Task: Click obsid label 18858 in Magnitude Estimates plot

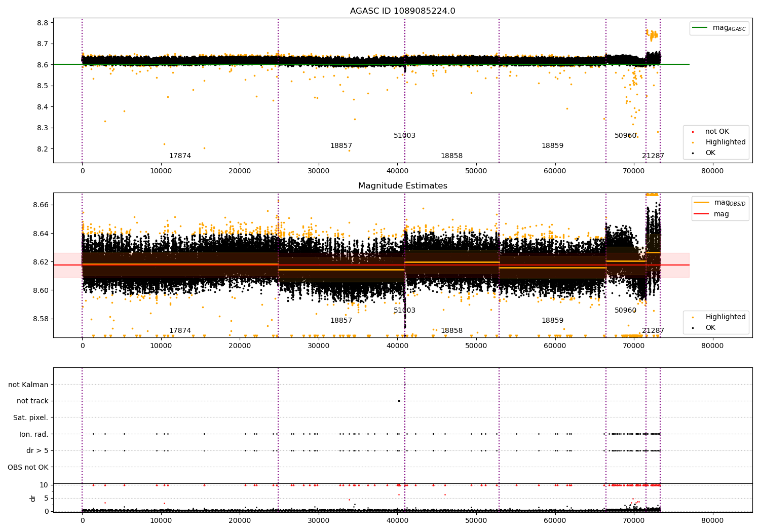Action: (x=451, y=331)
